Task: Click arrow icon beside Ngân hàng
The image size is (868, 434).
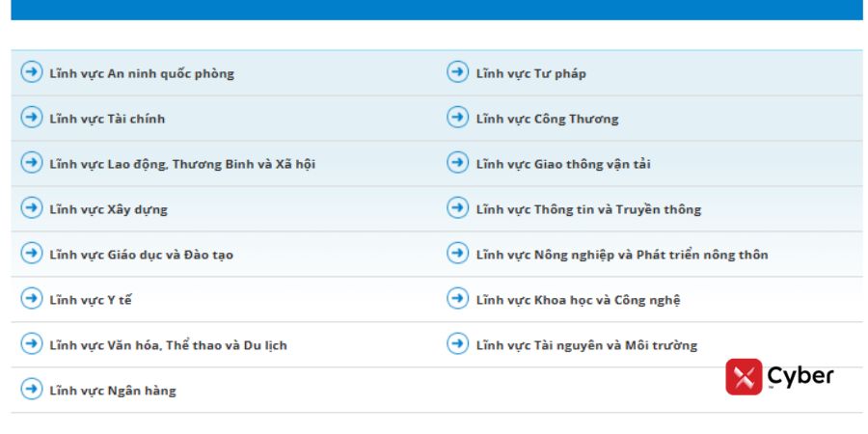Action: pos(32,390)
